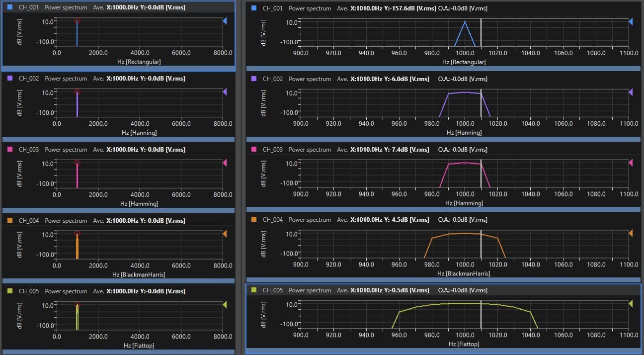Click yellow-green triangle marker on Flattop 0–8000 Hz graph

point(225,304)
